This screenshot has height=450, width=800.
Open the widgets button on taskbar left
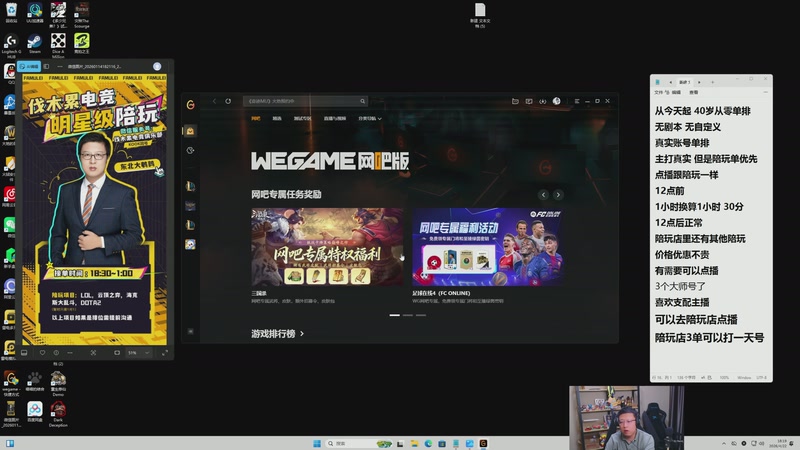(10, 443)
